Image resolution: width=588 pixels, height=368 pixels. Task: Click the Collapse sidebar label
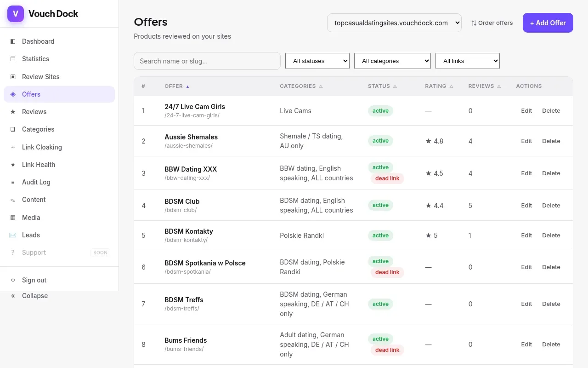pyautogui.click(x=35, y=296)
